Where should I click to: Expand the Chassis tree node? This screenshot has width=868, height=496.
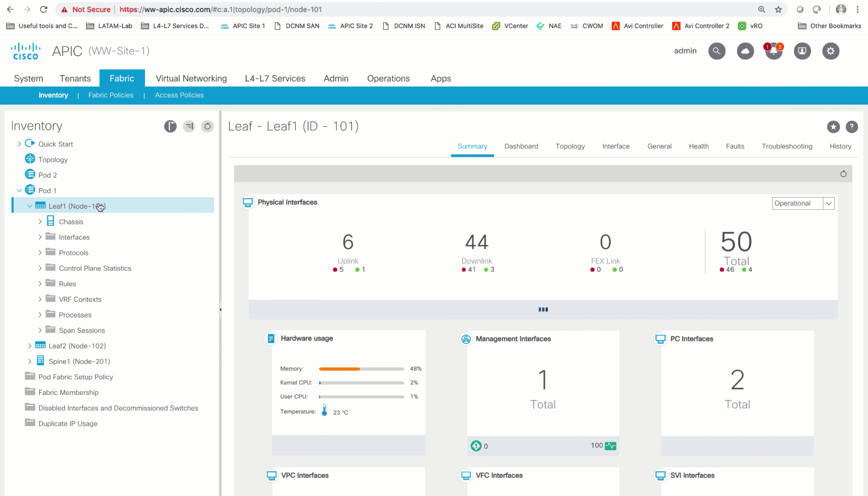[41, 221]
